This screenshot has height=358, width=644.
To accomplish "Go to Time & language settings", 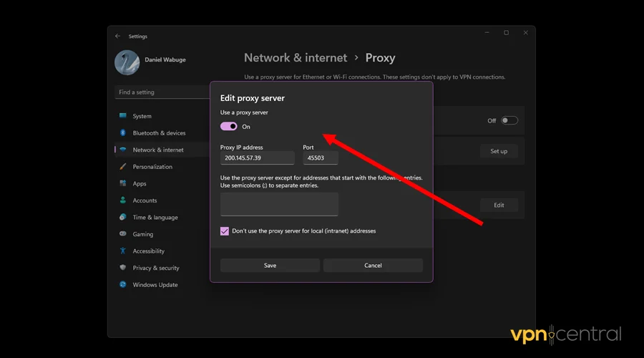I will point(155,218).
